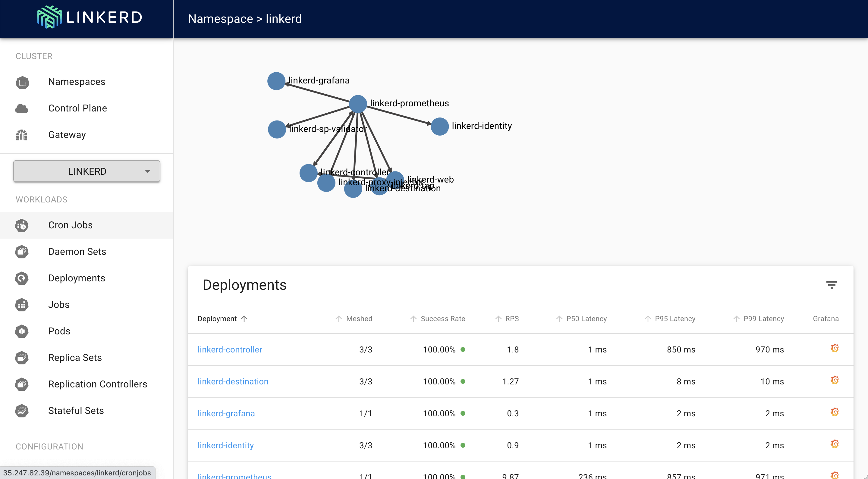Open Grafana dashboard for linkerd-identity
Viewport: 868px width, 479px height.
point(835,444)
